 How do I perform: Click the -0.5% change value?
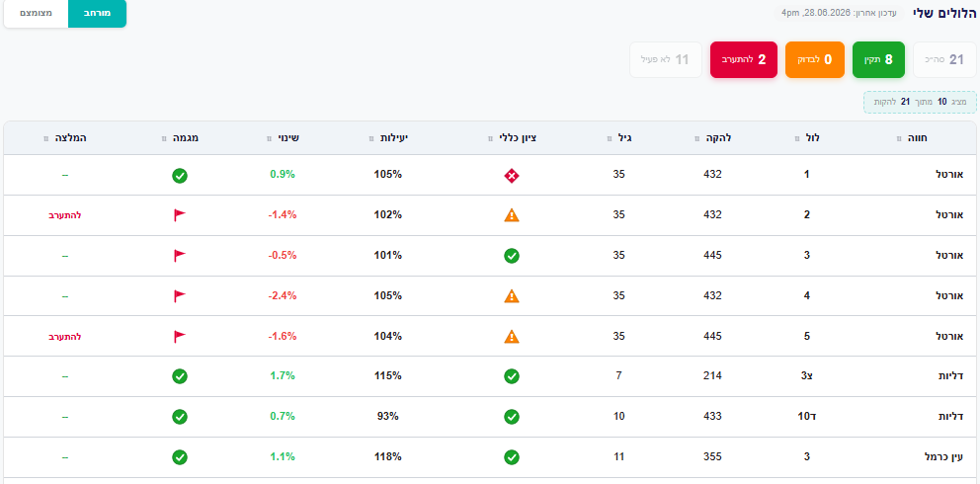tap(282, 256)
